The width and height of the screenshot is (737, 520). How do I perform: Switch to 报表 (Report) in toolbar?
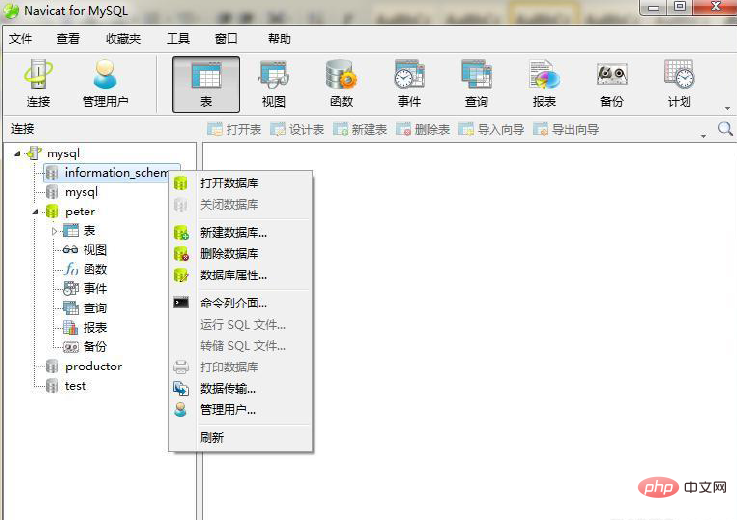(x=544, y=84)
